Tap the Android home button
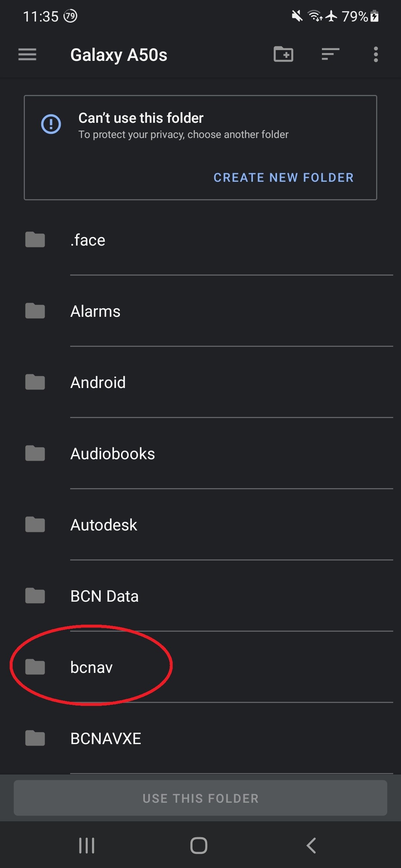401x868 pixels. click(x=199, y=845)
